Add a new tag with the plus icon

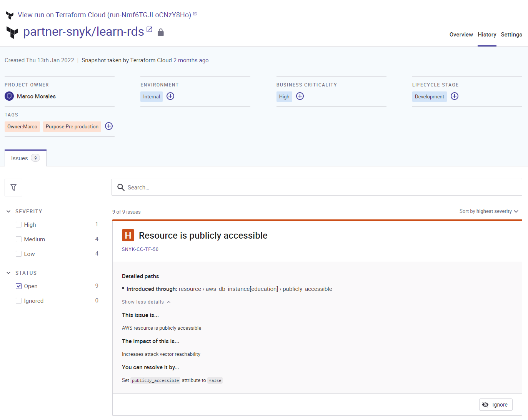pos(108,126)
